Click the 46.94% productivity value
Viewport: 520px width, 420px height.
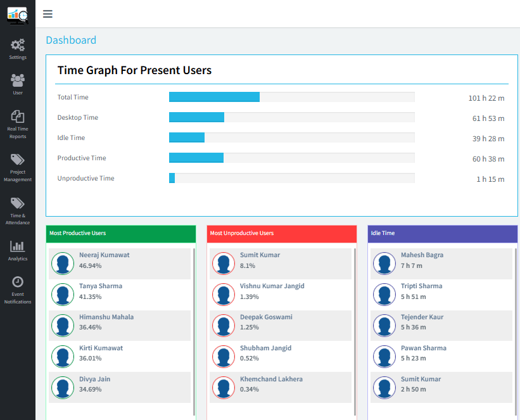(x=90, y=265)
